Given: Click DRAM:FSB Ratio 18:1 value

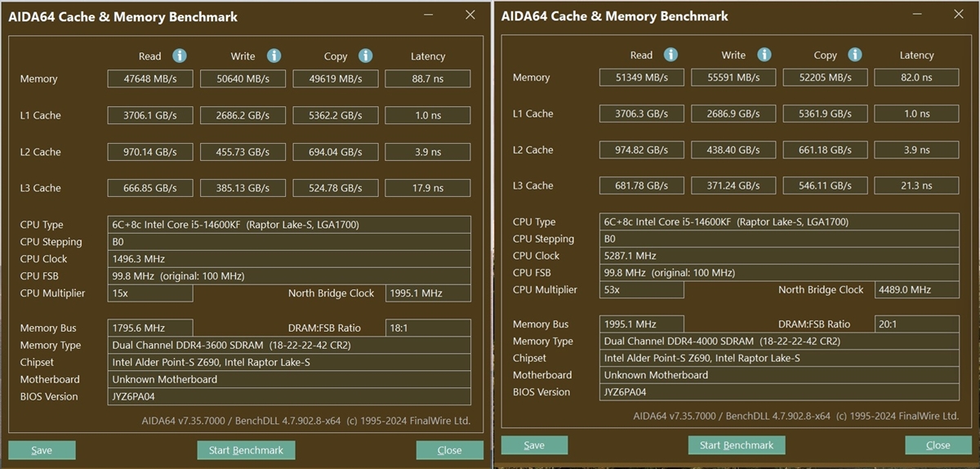Looking at the screenshot, I should pos(428,328).
